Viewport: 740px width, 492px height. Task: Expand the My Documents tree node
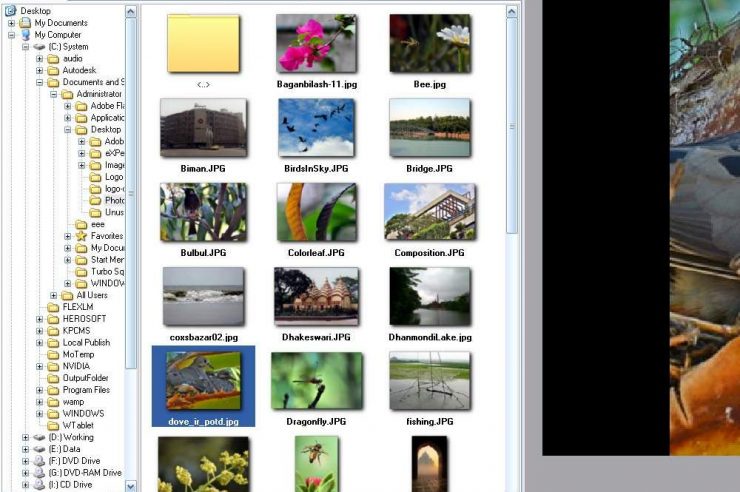12,23
